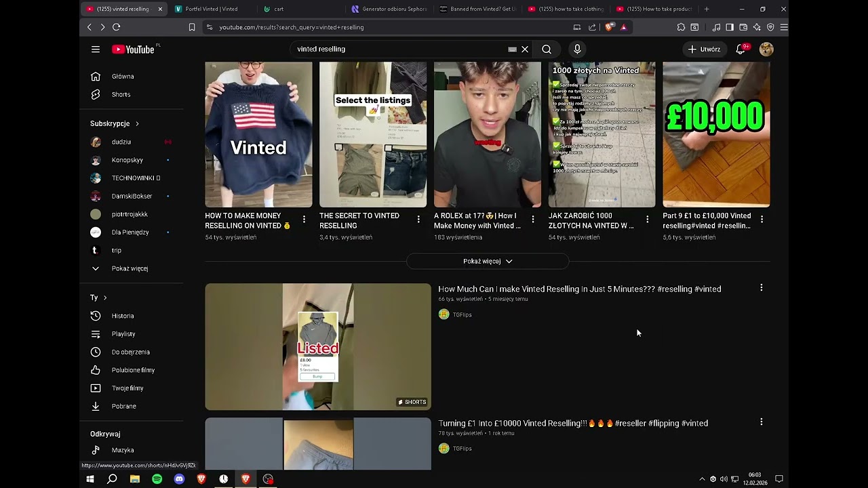Viewport: 868px width, 488px height.
Task: Switch to 'Portfel Vinted' browser tab
Action: (x=211, y=9)
